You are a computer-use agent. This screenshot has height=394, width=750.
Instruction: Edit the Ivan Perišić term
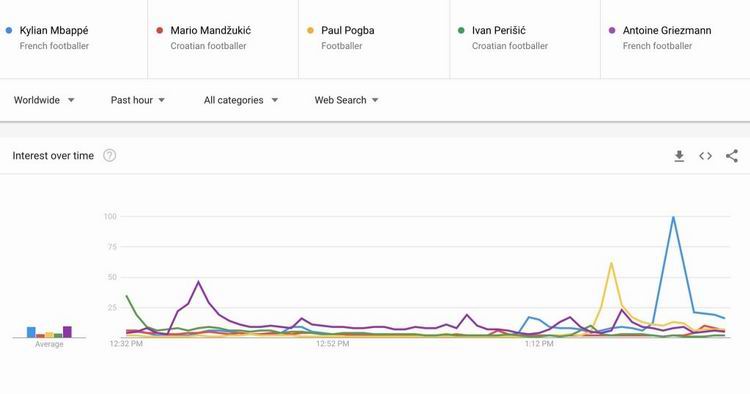[x=498, y=31]
